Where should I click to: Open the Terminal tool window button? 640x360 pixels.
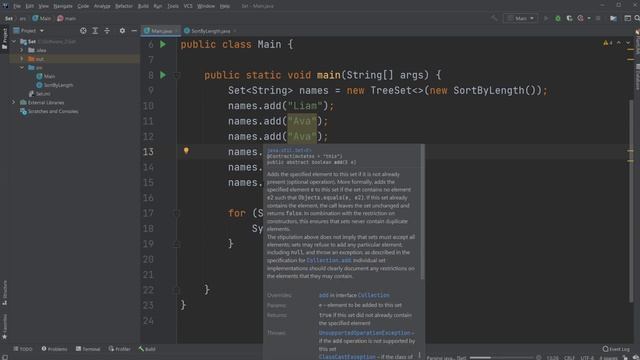coord(88,349)
